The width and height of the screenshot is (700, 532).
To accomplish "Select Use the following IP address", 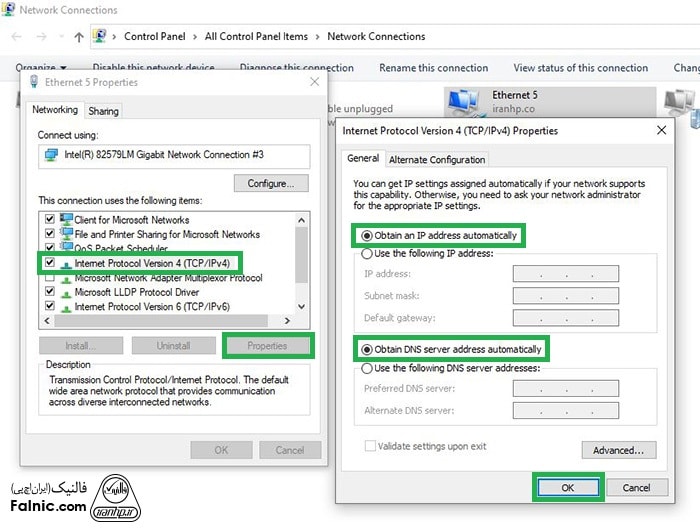I will coord(366,254).
